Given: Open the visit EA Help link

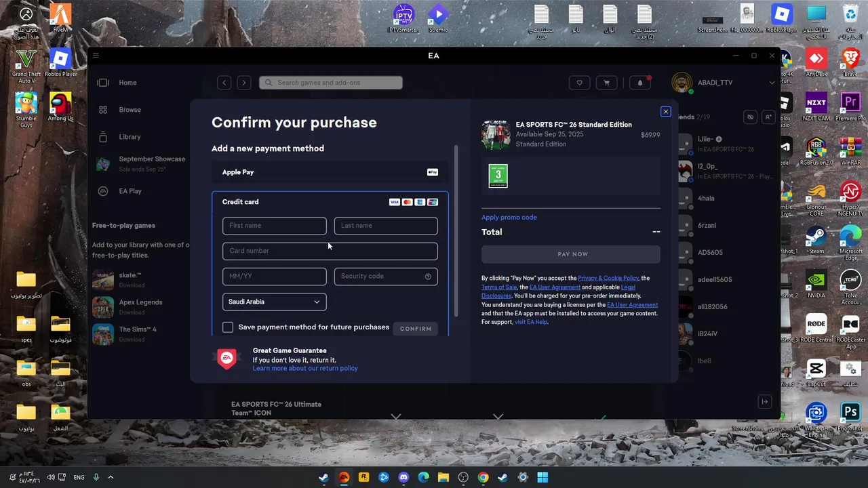Looking at the screenshot, I should (x=531, y=322).
